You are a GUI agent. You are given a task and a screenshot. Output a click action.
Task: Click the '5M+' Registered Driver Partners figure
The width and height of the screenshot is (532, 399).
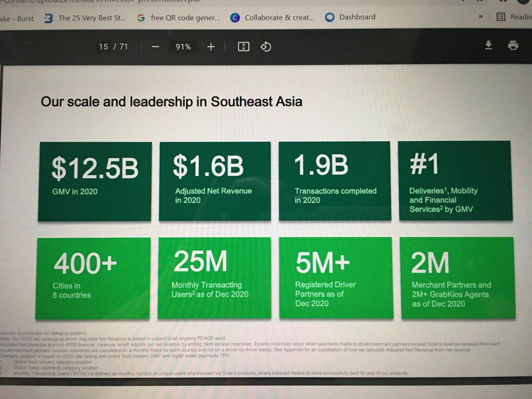click(323, 262)
